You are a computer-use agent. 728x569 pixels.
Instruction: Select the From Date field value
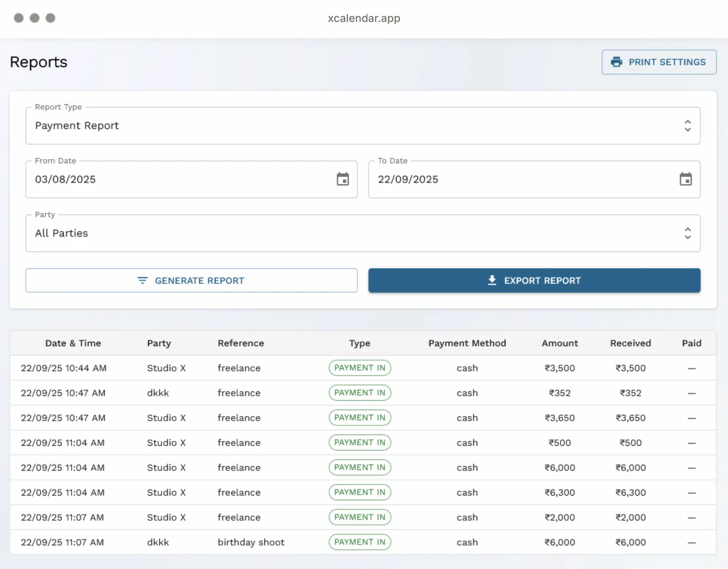[65, 179]
